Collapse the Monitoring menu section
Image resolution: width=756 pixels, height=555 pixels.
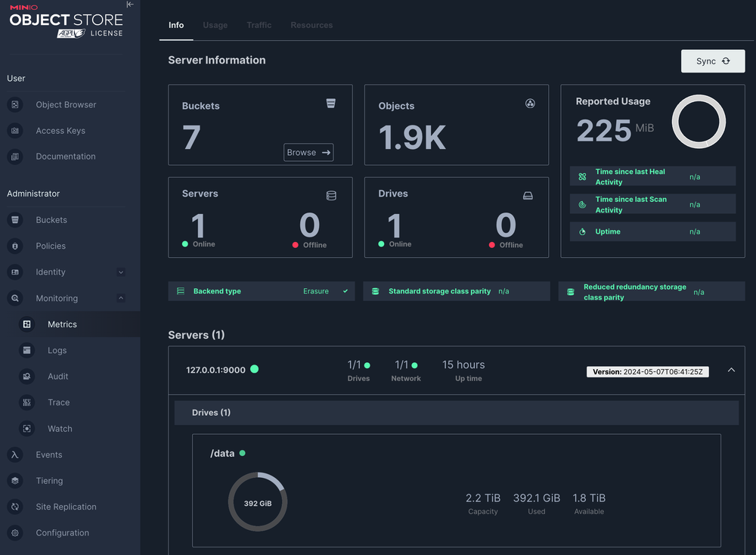(x=121, y=298)
